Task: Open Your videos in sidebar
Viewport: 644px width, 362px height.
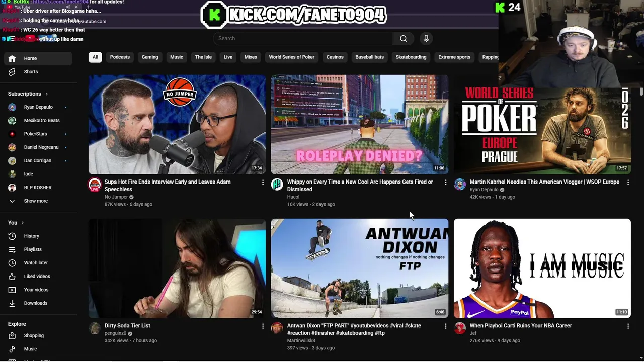Action: [38, 290]
